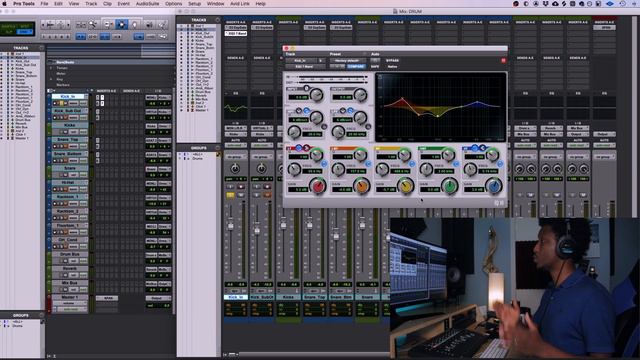
Task: Click the HF band shelf type icon
Action: point(482,147)
